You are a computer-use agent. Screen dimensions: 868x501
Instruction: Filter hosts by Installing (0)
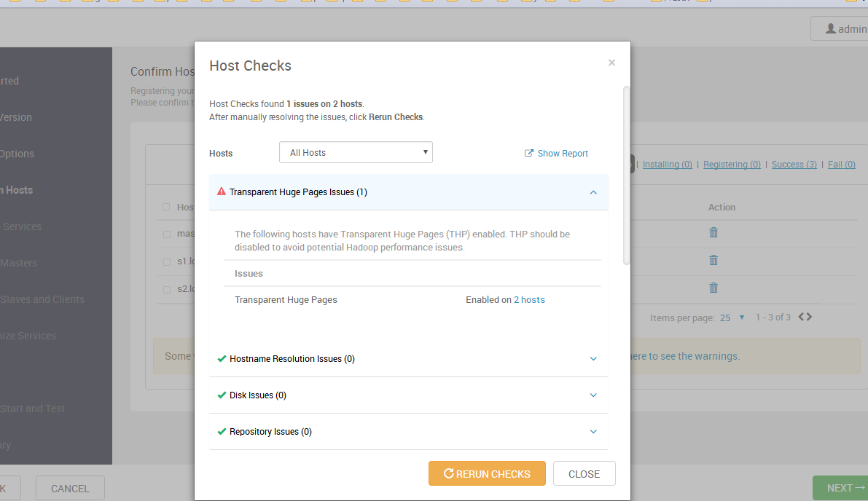click(x=667, y=165)
